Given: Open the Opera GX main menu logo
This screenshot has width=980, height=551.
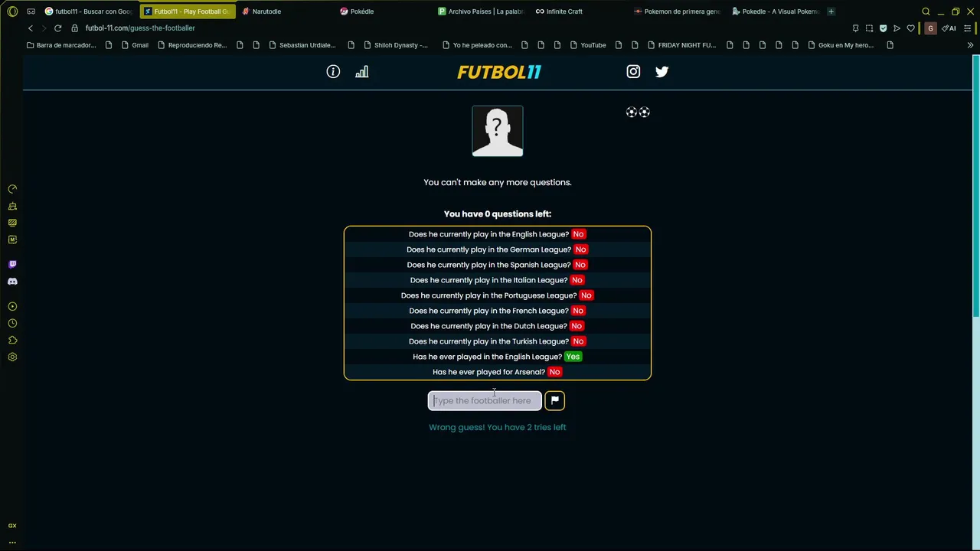Looking at the screenshot, I should (12, 11).
